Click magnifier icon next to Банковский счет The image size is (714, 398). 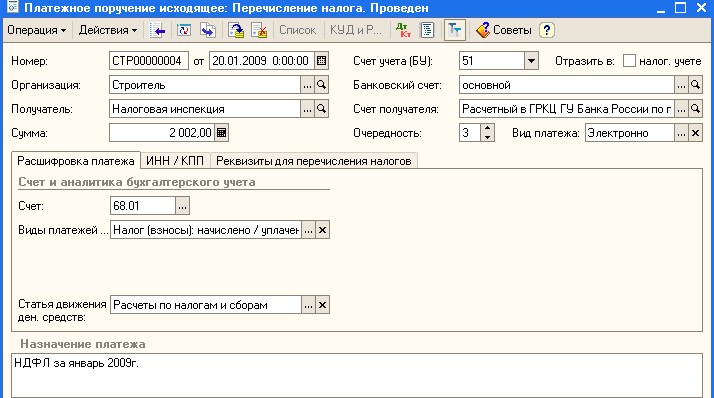pos(695,85)
